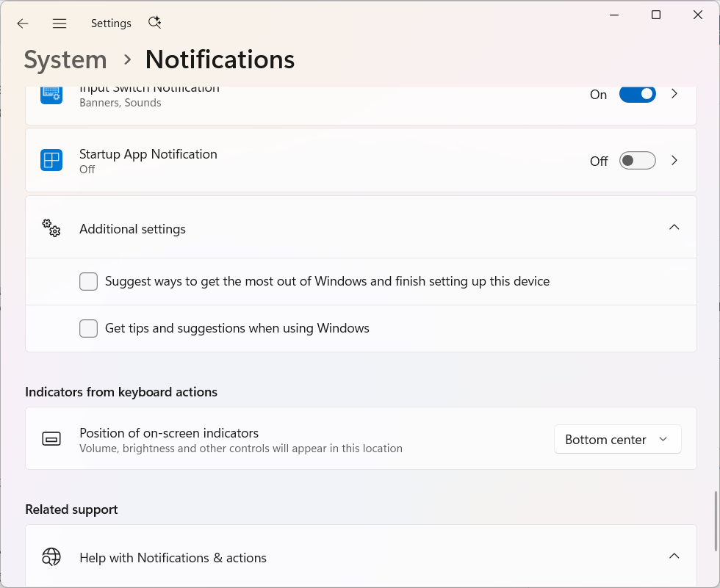The width and height of the screenshot is (720, 588).
Task: Maximize the Settings window
Action: point(656,15)
